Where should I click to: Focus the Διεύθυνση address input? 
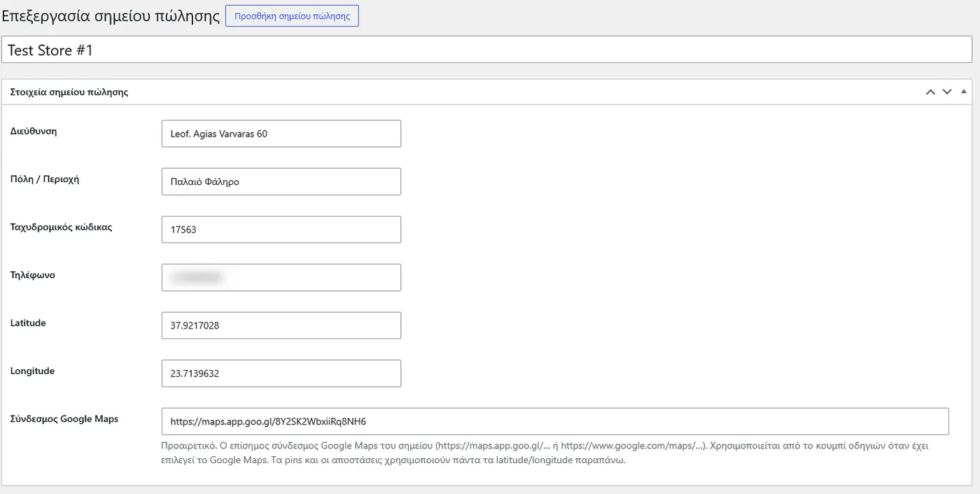(281, 134)
